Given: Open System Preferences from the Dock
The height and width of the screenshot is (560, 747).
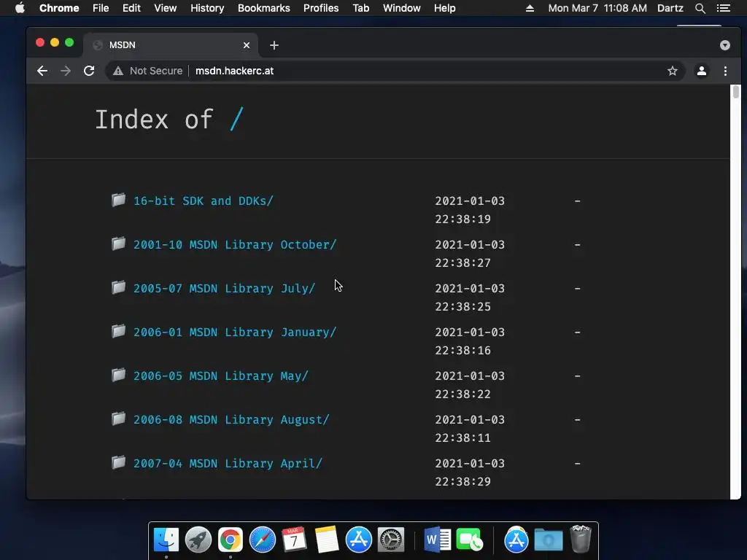Looking at the screenshot, I should coord(391,540).
